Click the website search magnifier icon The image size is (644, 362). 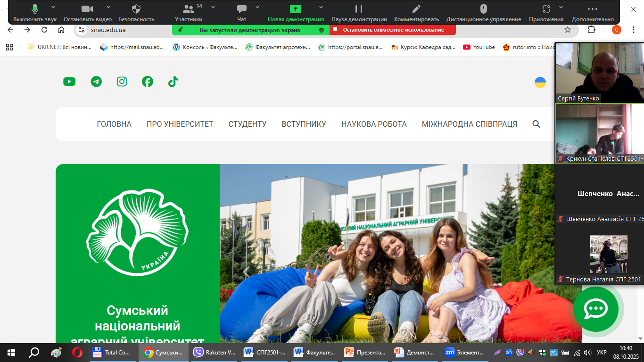[536, 124]
